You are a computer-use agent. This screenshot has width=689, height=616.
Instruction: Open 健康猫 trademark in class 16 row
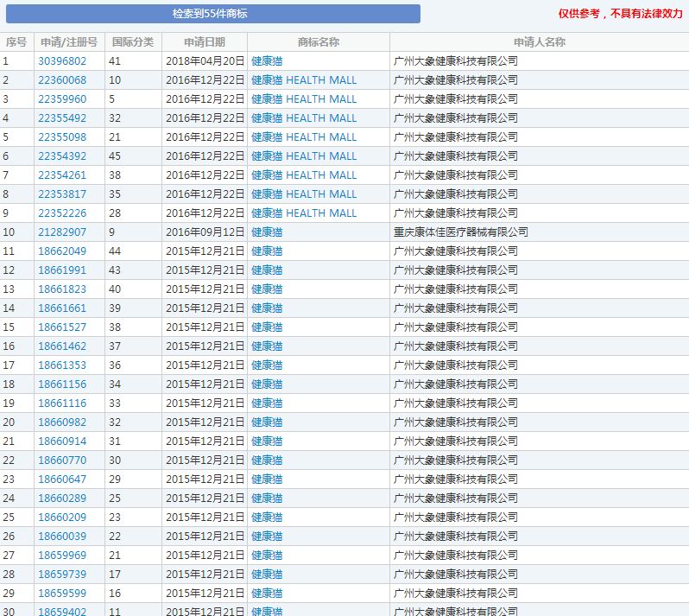(267, 594)
